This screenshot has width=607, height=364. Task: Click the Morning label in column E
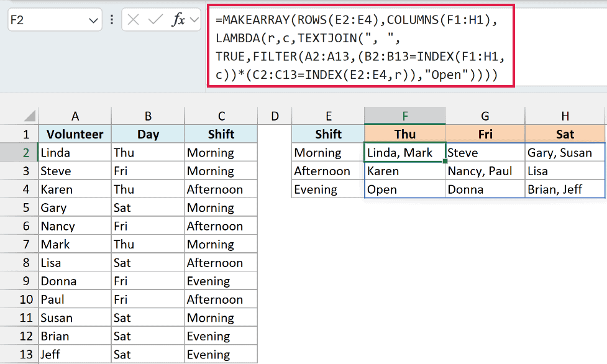pos(328,153)
